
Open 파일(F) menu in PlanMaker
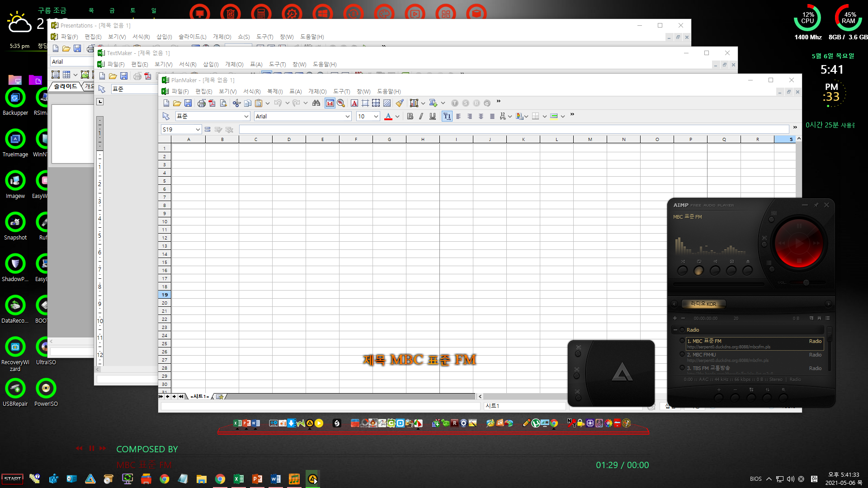pos(180,91)
